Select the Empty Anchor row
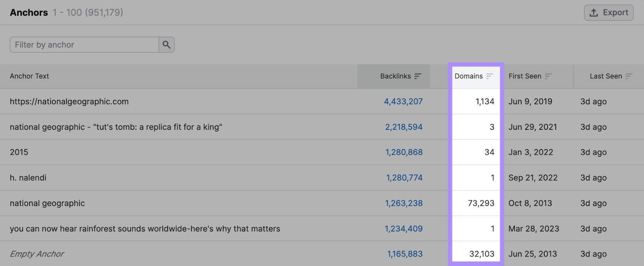Image resolution: width=644 pixels, height=266 pixels. [x=161, y=254]
